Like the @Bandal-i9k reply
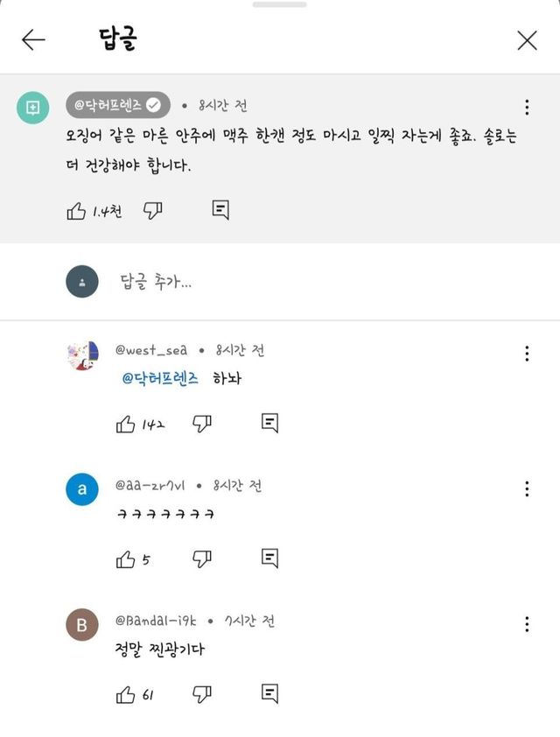The image size is (560, 737). (x=126, y=695)
